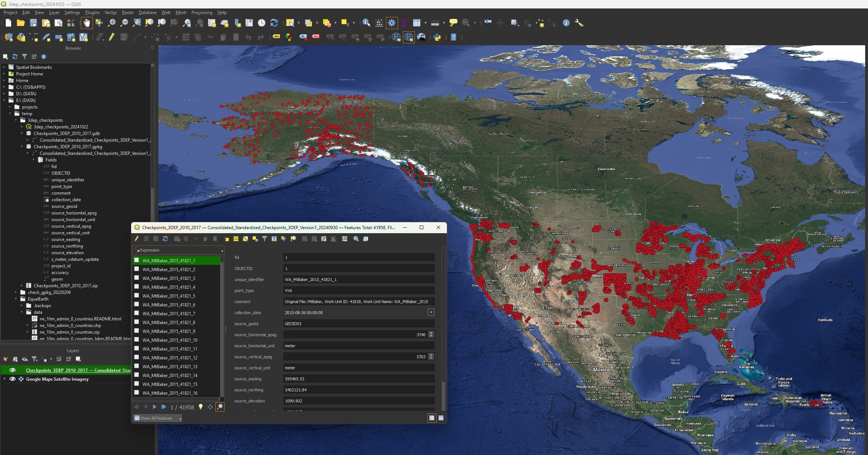
Task: Collapse the EqualEarth folder node
Action: tap(16, 299)
